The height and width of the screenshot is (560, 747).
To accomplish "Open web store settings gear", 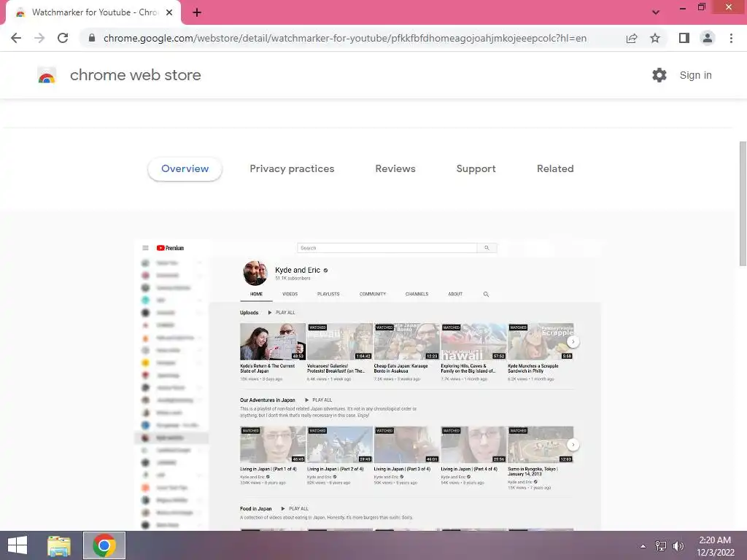I will 659,75.
